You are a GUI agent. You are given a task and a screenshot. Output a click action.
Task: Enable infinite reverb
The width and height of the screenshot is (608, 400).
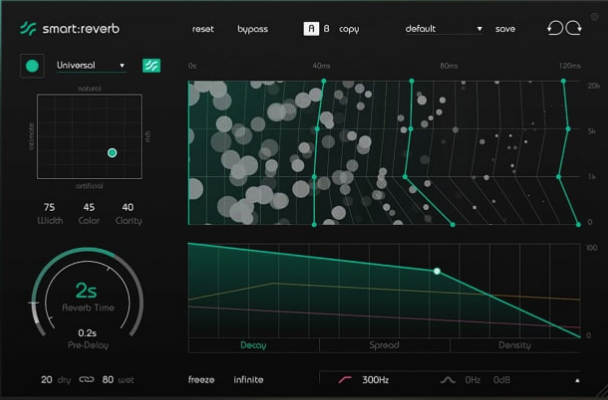tap(248, 379)
